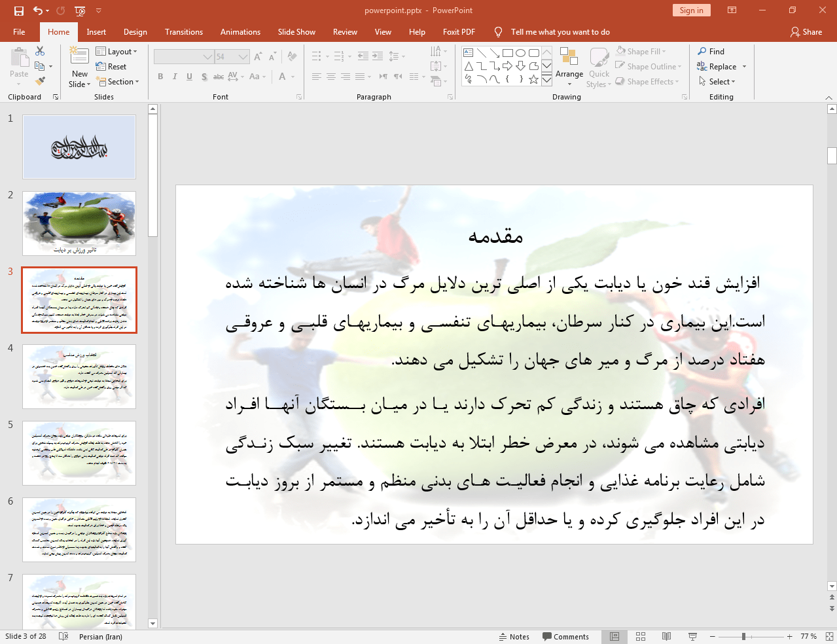Open the font size dropdown showing 54
837x644 pixels.
(x=243, y=57)
